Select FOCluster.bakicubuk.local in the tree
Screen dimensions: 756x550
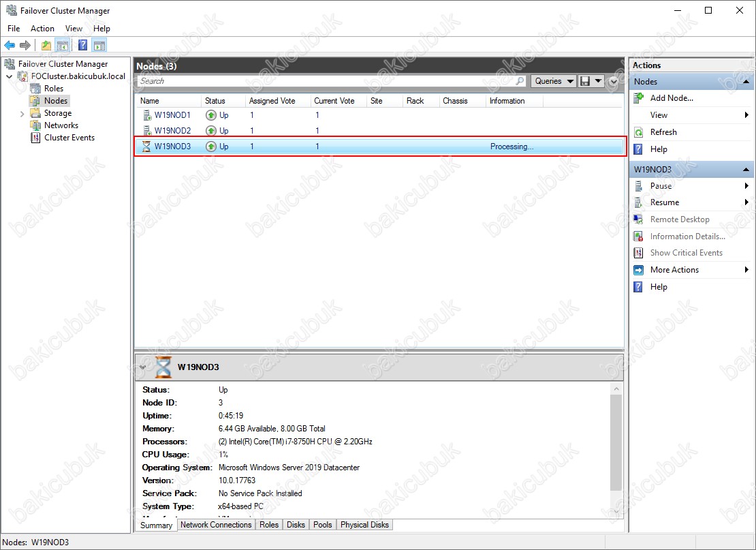78,76
